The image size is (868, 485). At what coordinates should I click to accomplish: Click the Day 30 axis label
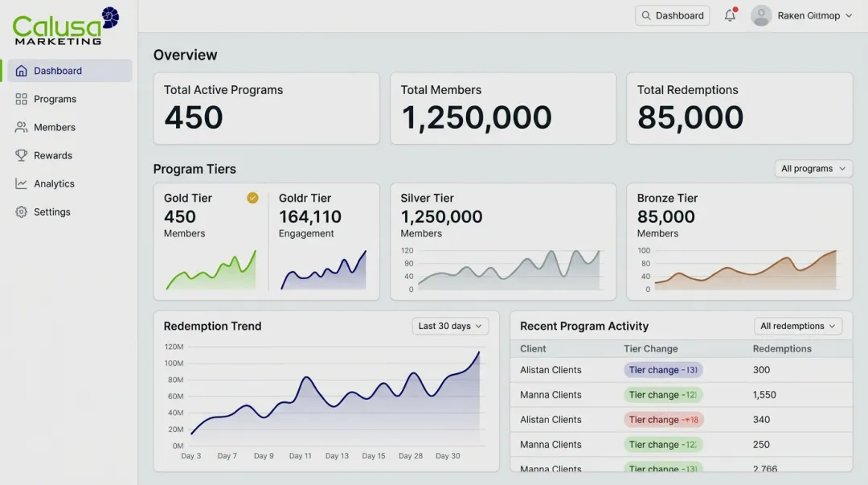click(x=448, y=455)
